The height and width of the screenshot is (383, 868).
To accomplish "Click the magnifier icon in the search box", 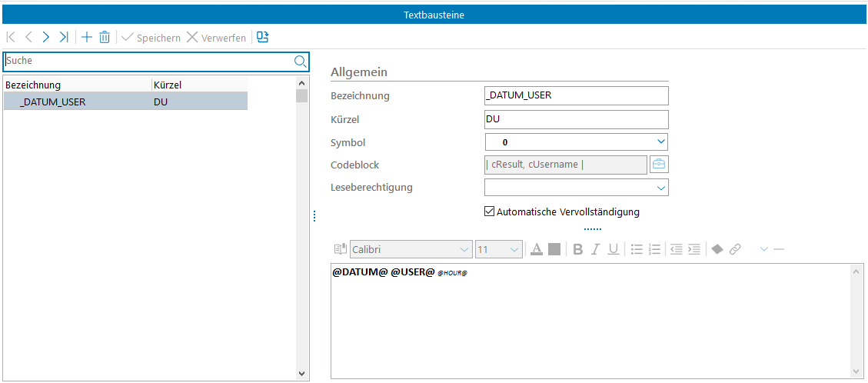I will point(300,61).
